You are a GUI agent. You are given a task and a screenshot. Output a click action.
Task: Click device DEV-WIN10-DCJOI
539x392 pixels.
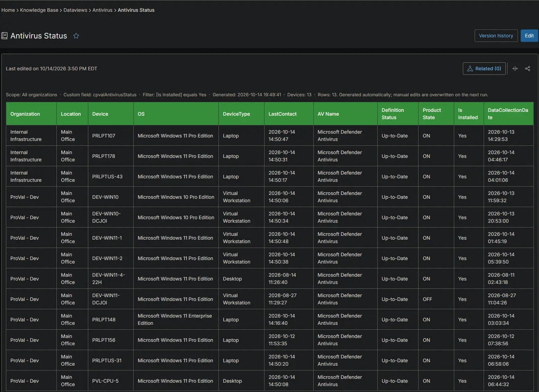click(x=111, y=217)
